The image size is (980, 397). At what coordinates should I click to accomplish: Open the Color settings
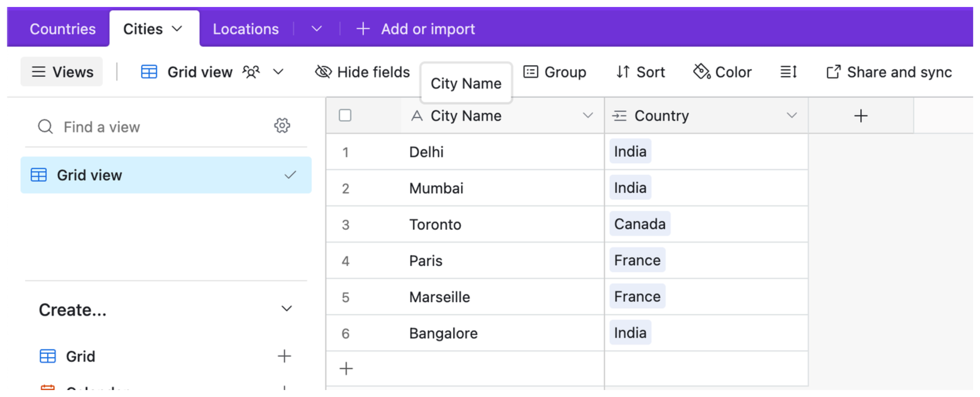[722, 71]
